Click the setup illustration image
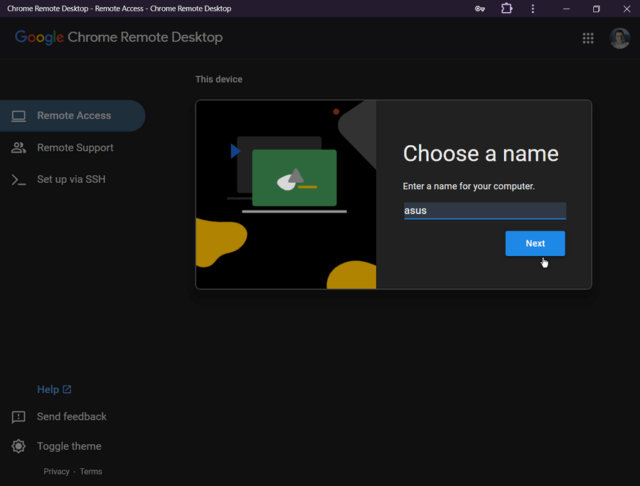640x486 pixels. [x=286, y=195]
